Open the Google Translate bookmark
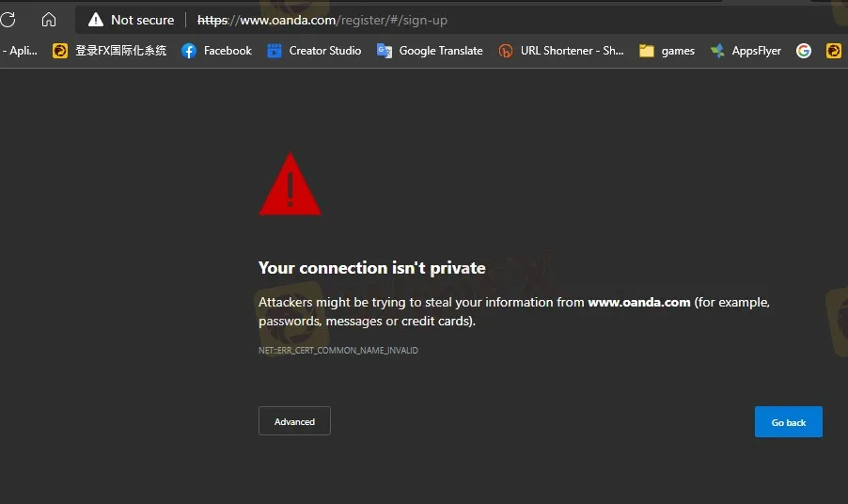Viewport: 848px width, 504px height. click(430, 51)
